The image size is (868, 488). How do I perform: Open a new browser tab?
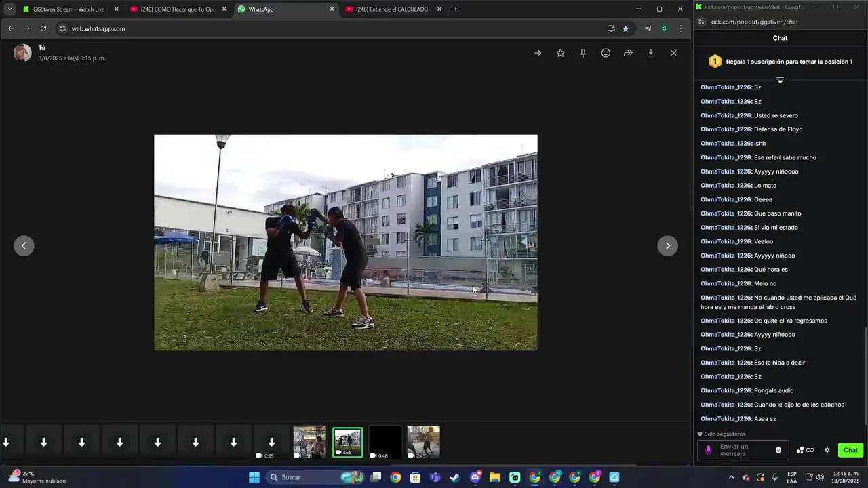(x=456, y=9)
